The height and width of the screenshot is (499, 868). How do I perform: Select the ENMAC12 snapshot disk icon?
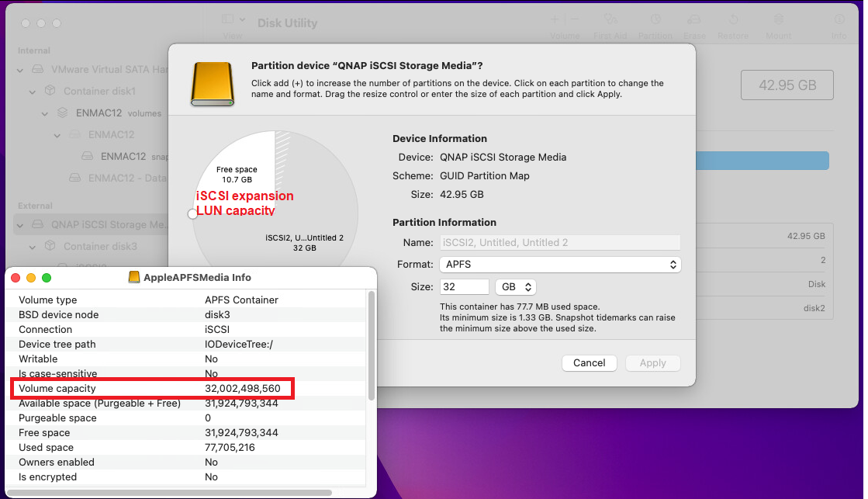[x=87, y=156]
